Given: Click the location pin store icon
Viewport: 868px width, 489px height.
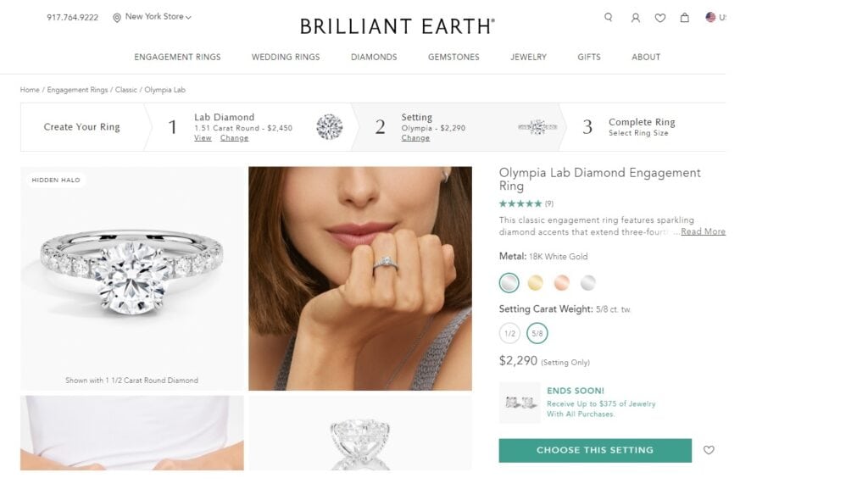Looking at the screenshot, I should [117, 17].
